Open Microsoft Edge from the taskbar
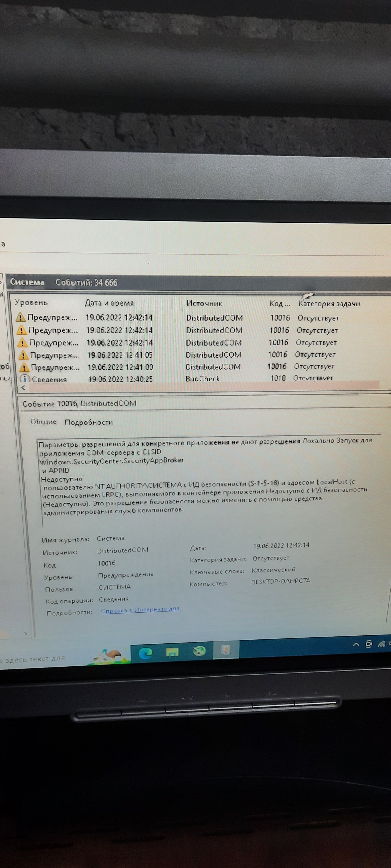 (145, 653)
